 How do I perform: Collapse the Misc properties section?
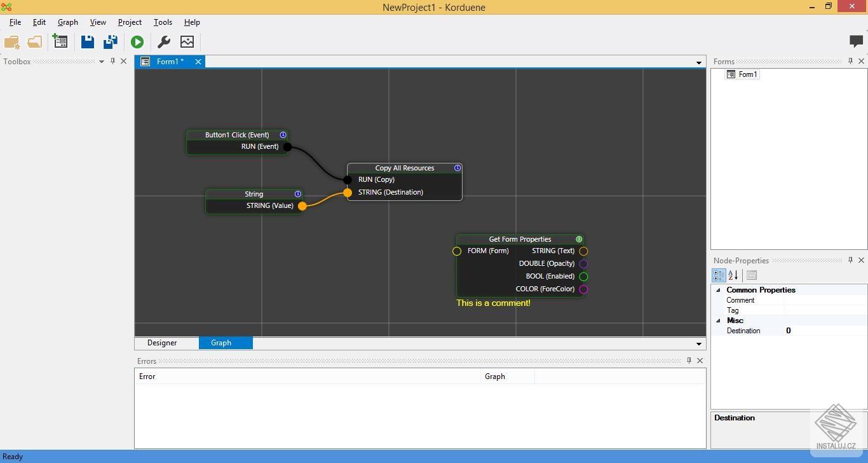pyautogui.click(x=719, y=321)
